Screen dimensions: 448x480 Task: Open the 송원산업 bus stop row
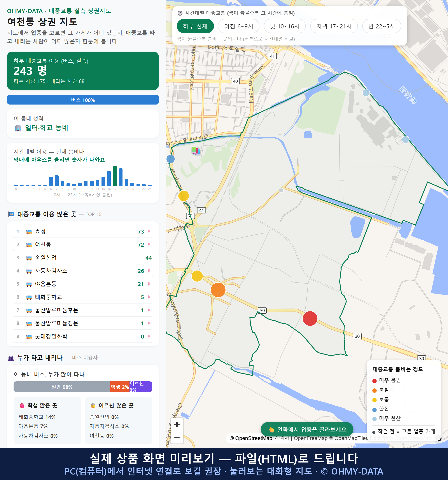(x=83, y=258)
